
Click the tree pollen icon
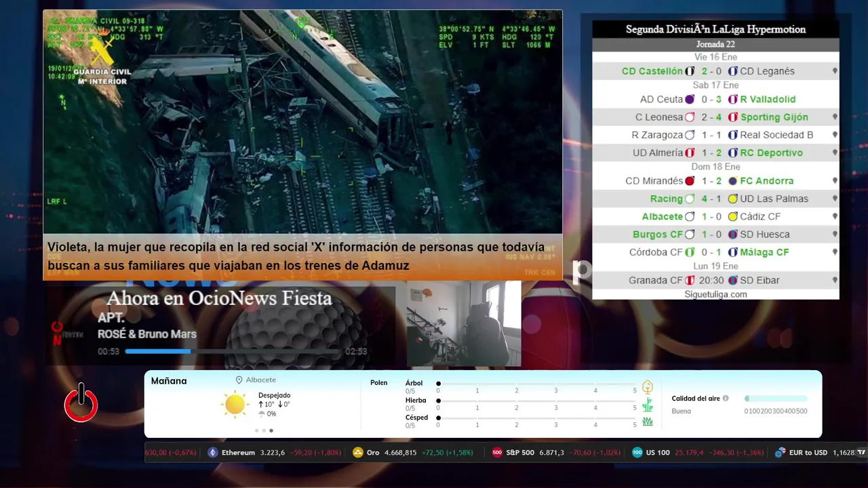coord(648,387)
